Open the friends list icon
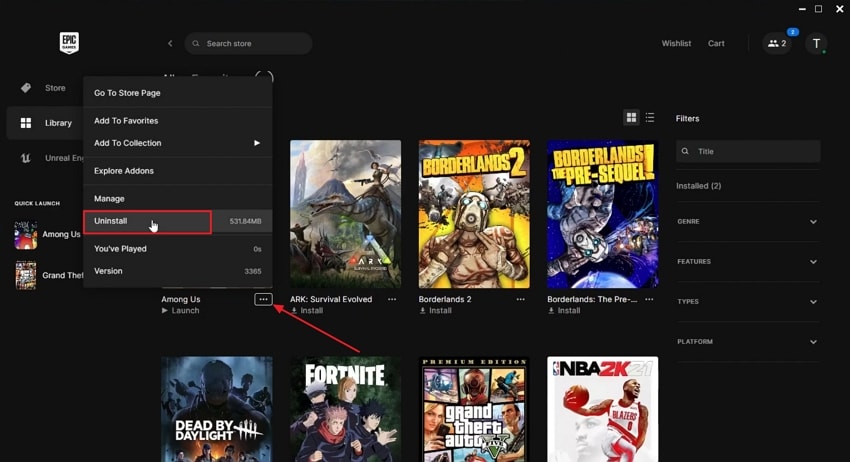 (x=777, y=43)
